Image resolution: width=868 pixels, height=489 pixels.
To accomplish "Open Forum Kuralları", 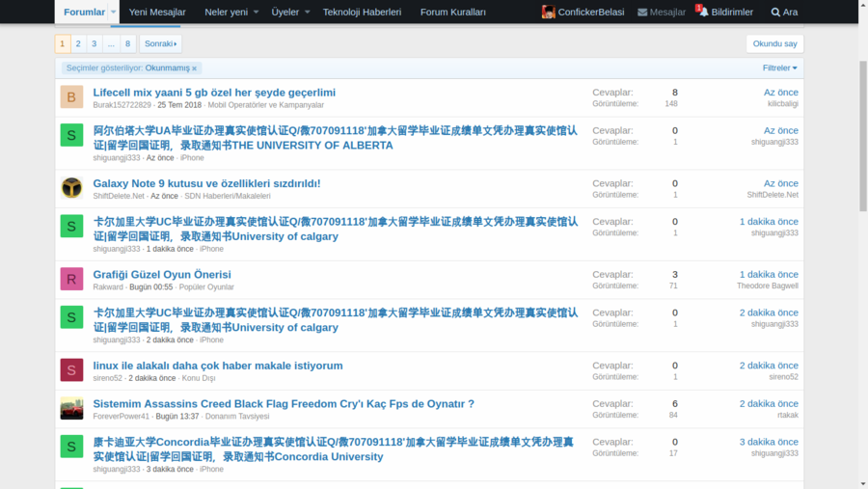I will click(453, 12).
